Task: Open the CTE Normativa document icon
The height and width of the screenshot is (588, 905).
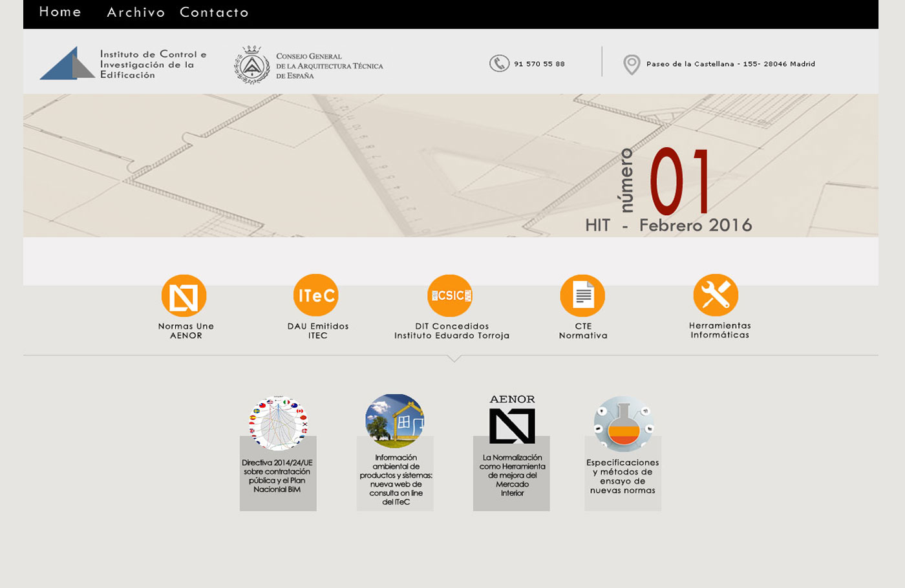Action: tap(582, 296)
